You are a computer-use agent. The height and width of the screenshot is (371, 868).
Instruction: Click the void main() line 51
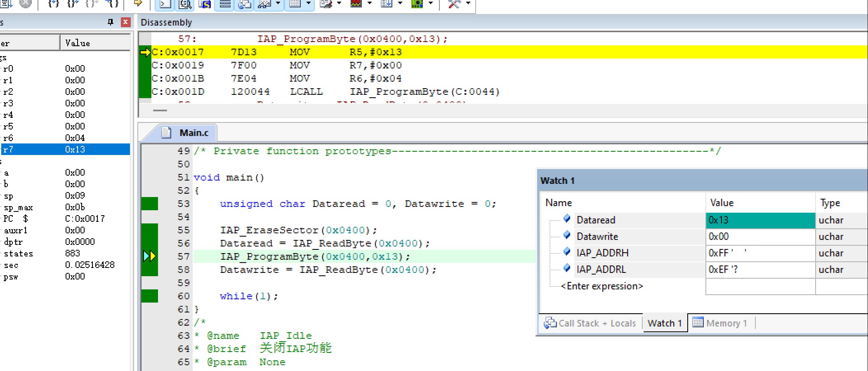pyautogui.click(x=229, y=177)
